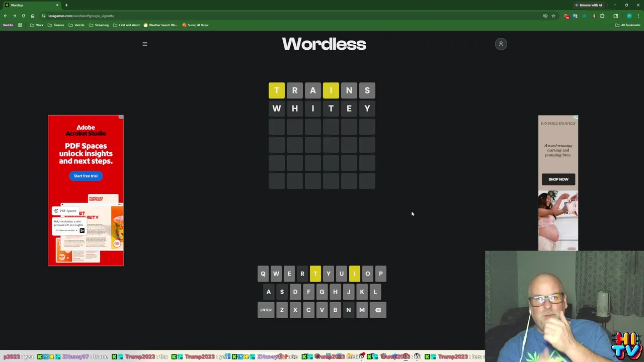Tap the V key on the keyboard
Viewport: 644px width, 362px height.
click(321, 310)
